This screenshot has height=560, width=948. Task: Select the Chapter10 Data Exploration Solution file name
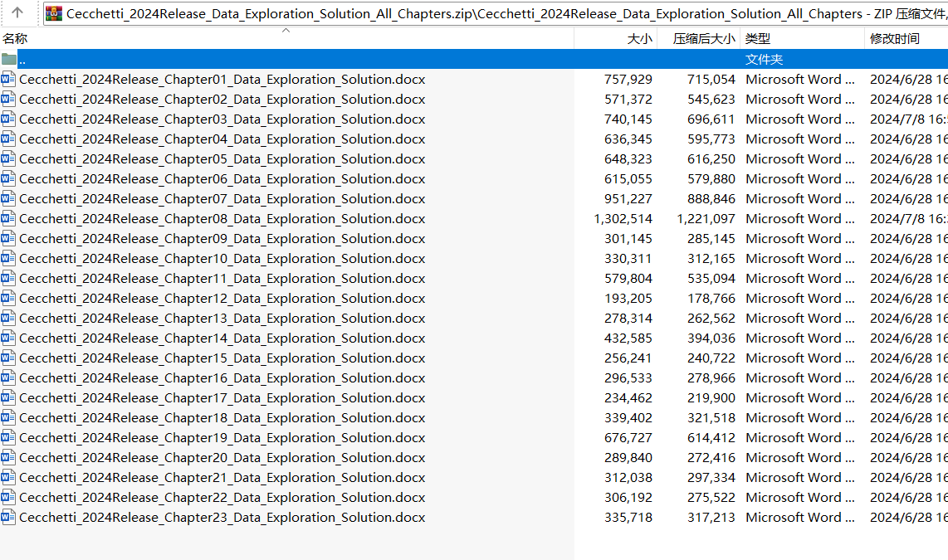coord(222,259)
